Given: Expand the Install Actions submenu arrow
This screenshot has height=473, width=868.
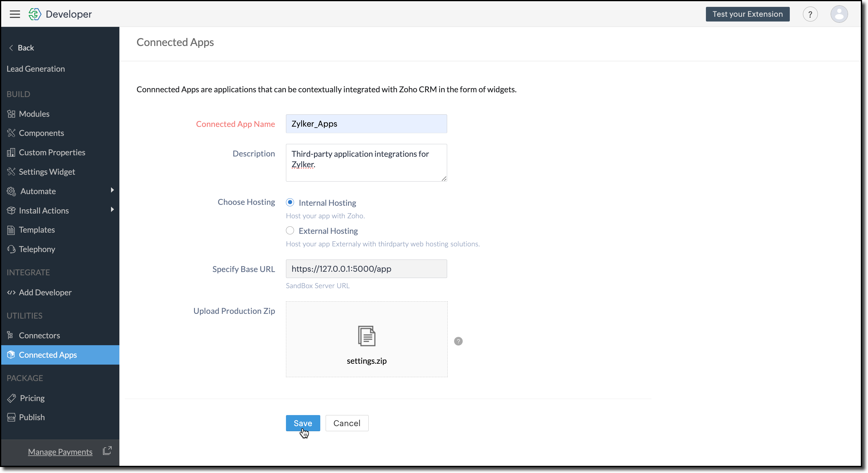Looking at the screenshot, I should [x=112, y=210].
